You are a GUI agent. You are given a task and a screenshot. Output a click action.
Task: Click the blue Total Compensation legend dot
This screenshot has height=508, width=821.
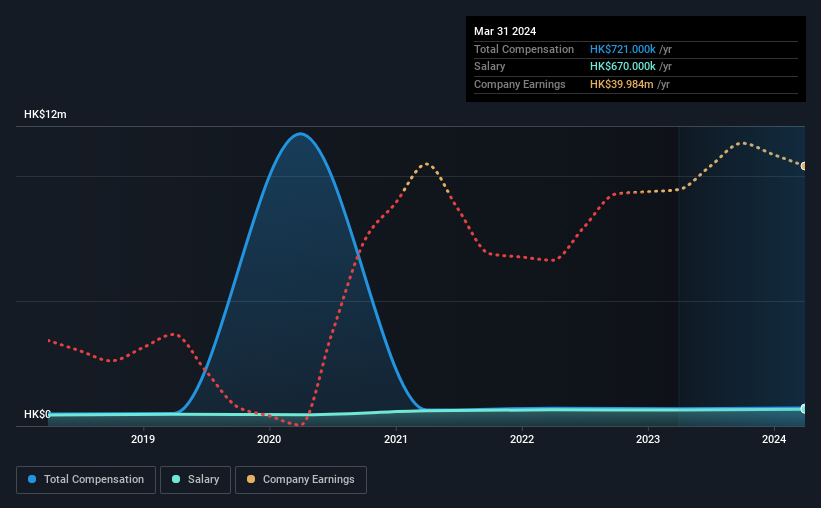[32, 479]
